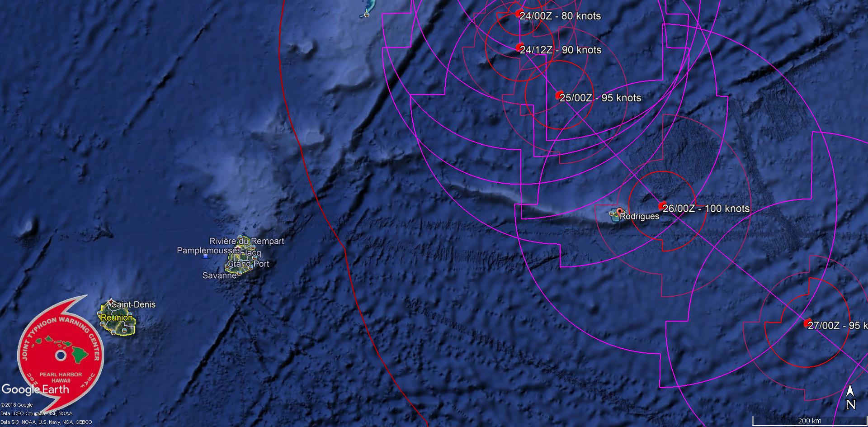Click the Rodrigues place name label

click(x=639, y=216)
